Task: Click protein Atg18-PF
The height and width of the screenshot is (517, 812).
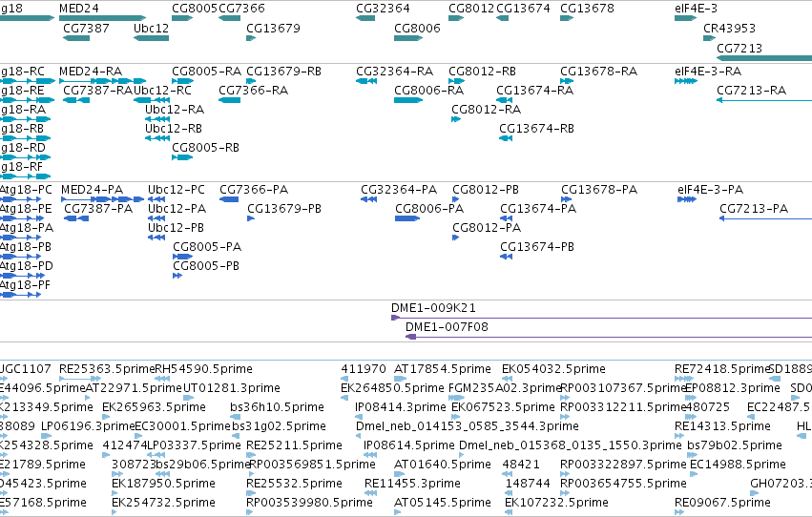Action: [21, 295]
